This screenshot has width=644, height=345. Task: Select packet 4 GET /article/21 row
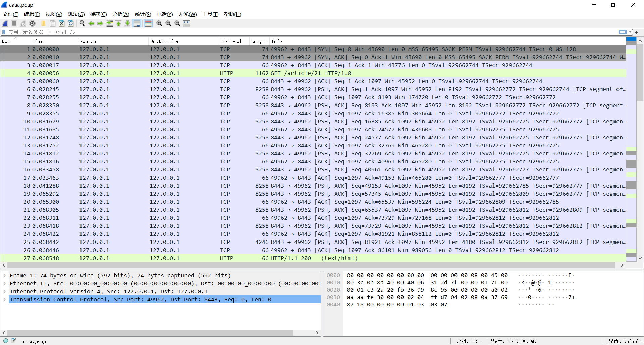pos(302,73)
